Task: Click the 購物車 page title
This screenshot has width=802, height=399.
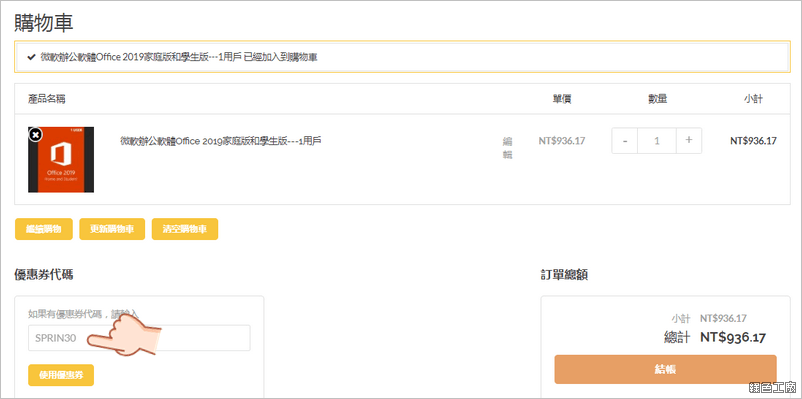Action: click(43, 23)
